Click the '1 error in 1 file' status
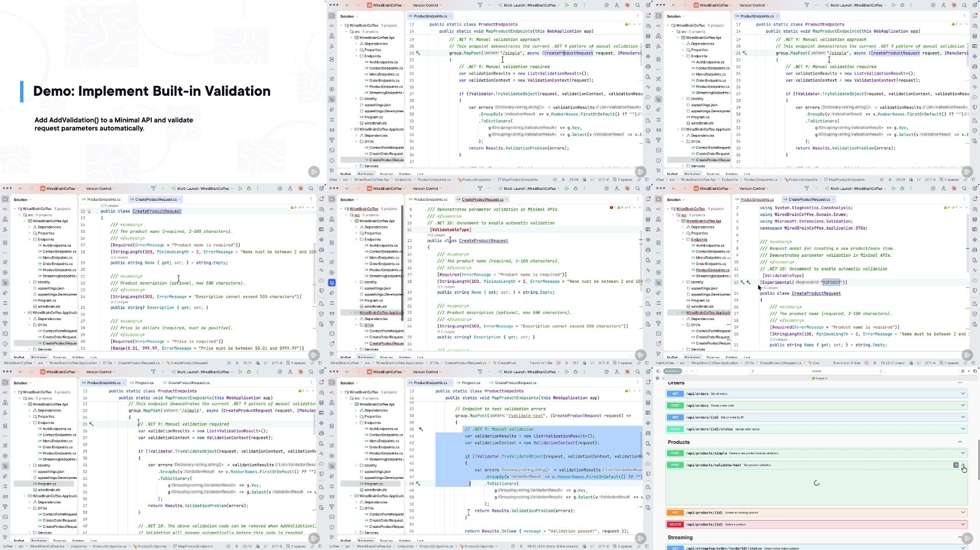The height and width of the screenshot is (550, 980). (541, 363)
